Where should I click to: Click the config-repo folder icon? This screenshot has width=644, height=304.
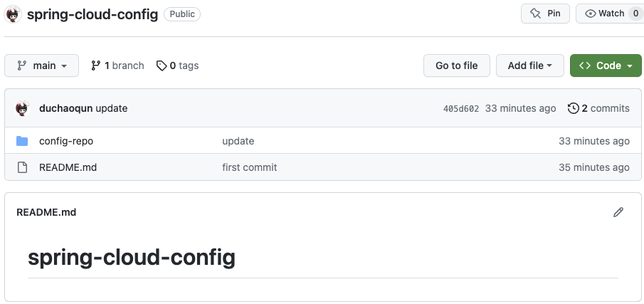click(x=22, y=141)
